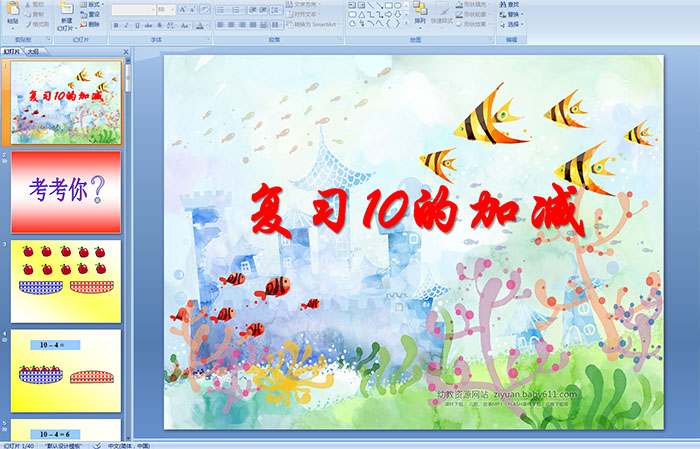The image size is (700, 449).
Task: Toggle text shadow formatting
Action: pos(159,25)
